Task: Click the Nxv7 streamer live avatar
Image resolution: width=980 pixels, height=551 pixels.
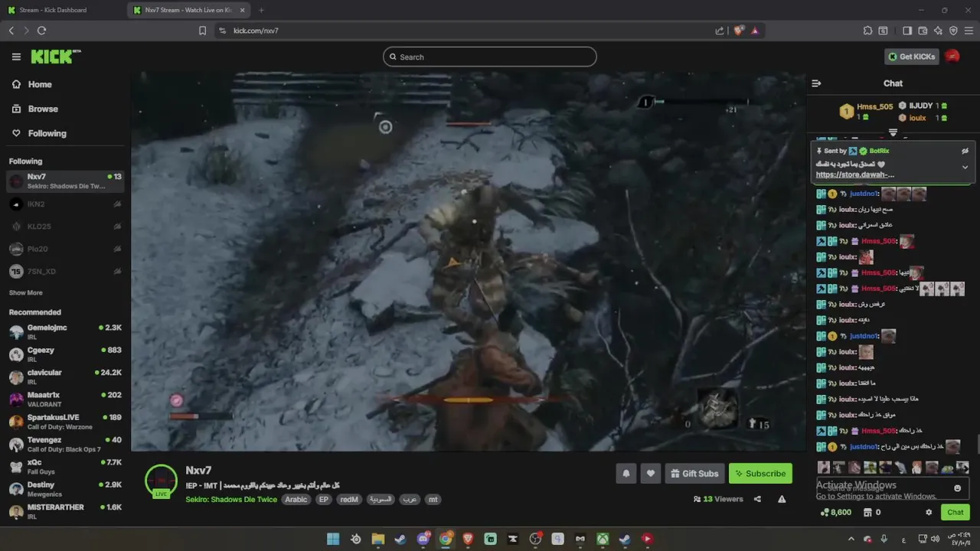Action: (x=161, y=481)
